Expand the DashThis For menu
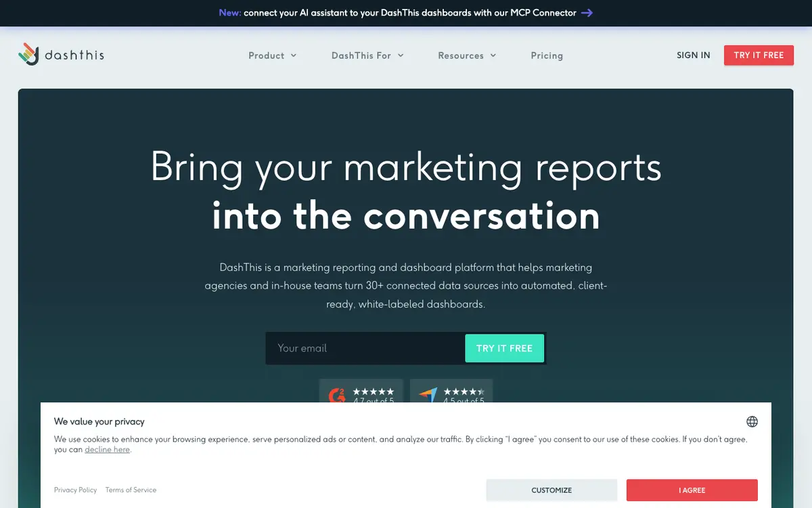Image resolution: width=812 pixels, height=508 pixels. point(367,56)
